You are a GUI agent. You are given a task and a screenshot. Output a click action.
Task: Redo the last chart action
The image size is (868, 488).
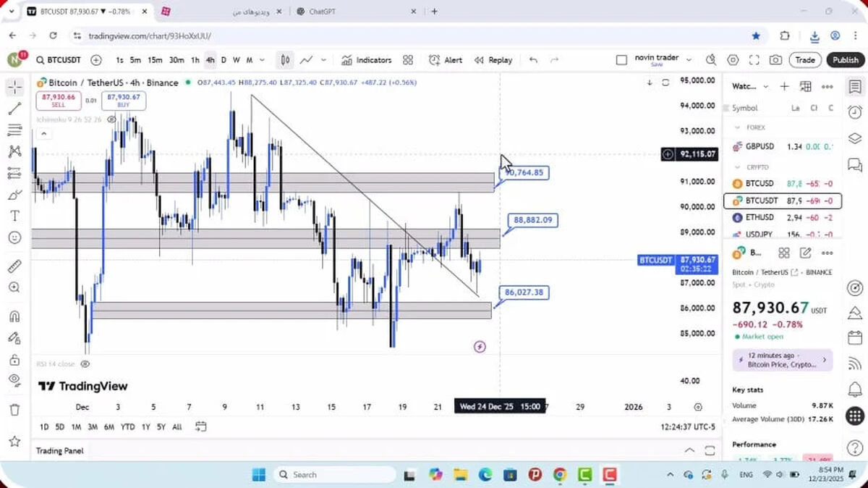[555, 60]
